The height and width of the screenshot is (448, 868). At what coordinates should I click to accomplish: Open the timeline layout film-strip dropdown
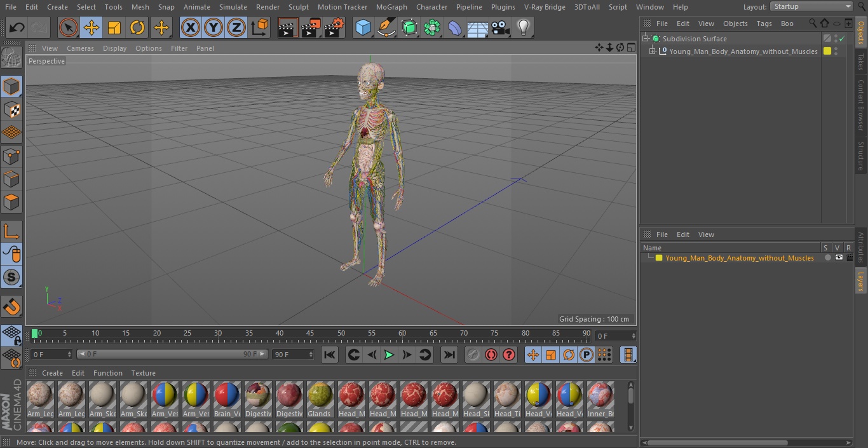tap(628, 355)
